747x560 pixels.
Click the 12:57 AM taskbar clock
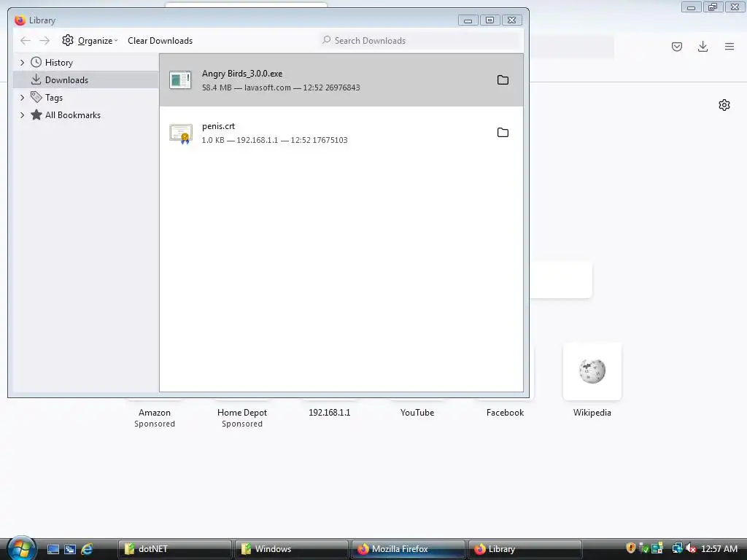(x=719, y=549)
